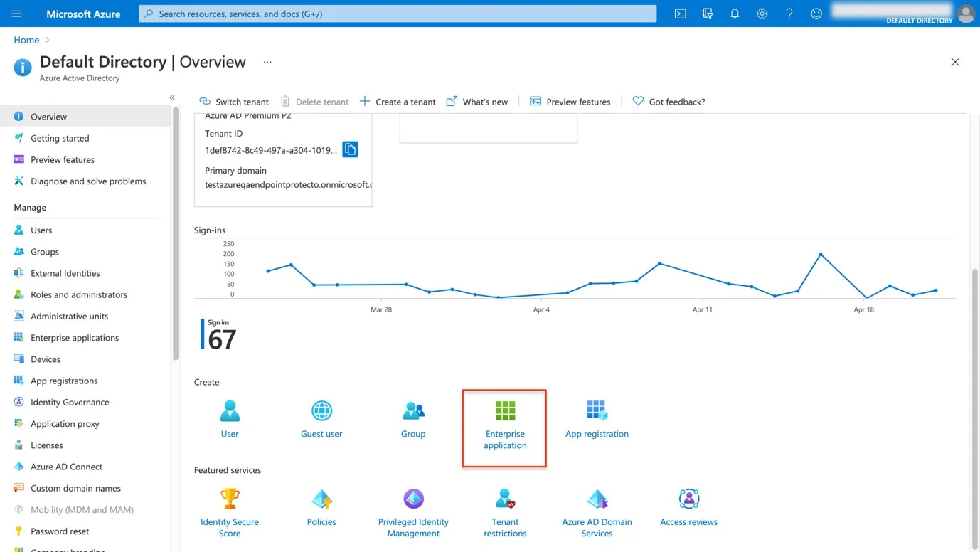This screenshot has height=552, width=980.
Task: Open Azure AD Connect
Action: [x=85, y=467]
